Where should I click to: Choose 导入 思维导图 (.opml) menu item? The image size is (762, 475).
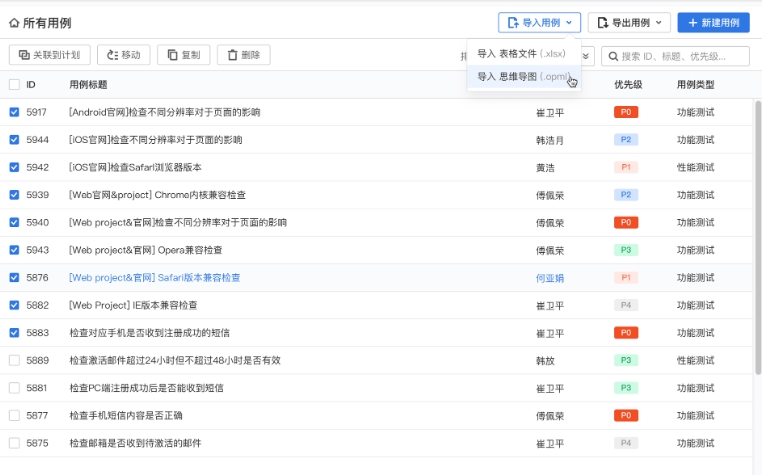pyautogui.click(x=523, y=76)
